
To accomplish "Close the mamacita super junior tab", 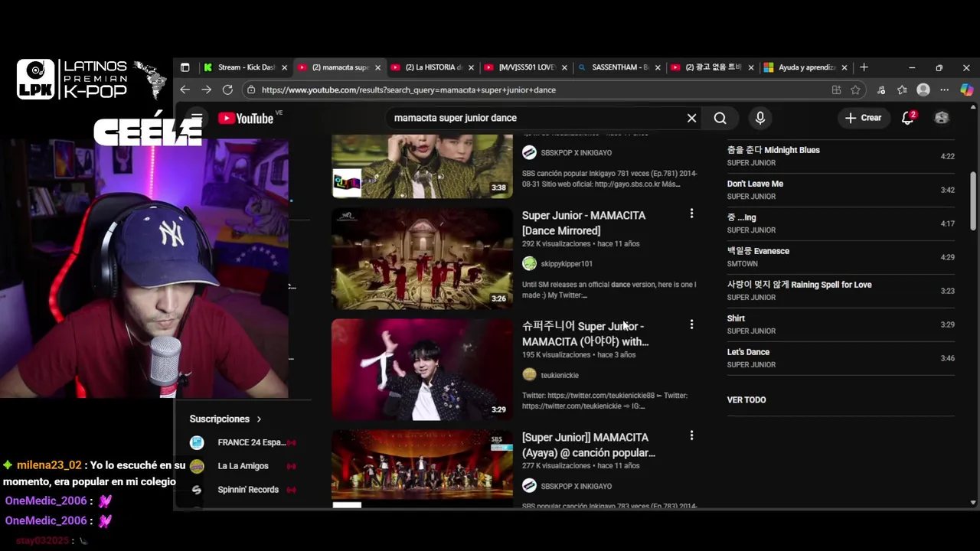I will click(377, 67).
